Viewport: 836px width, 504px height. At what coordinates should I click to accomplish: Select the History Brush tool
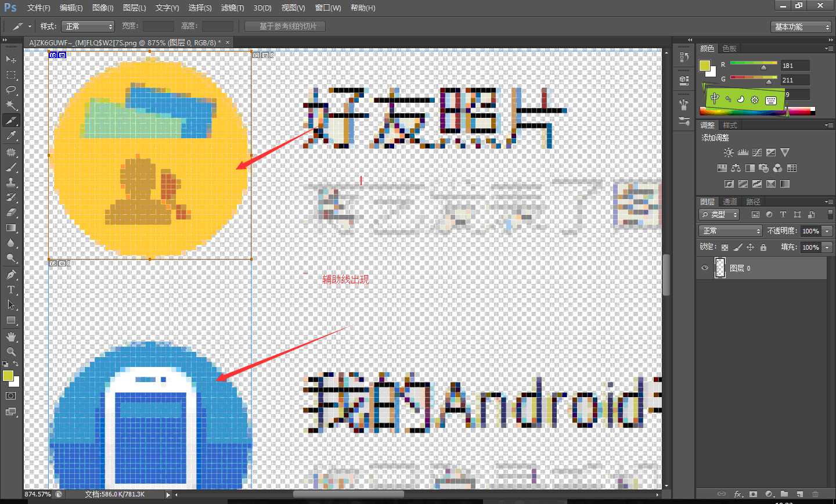click(x=11, y=197)
